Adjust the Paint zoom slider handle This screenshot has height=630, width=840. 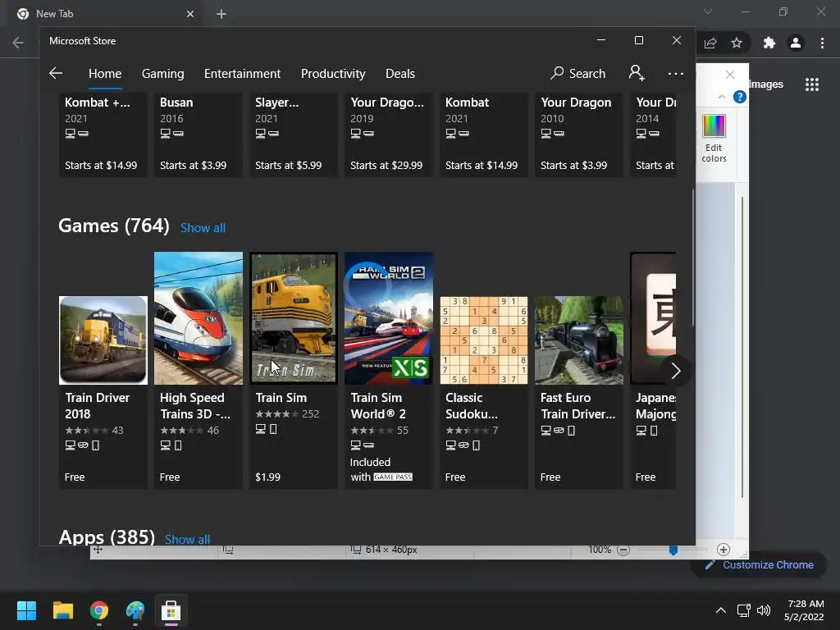[673, 550]
